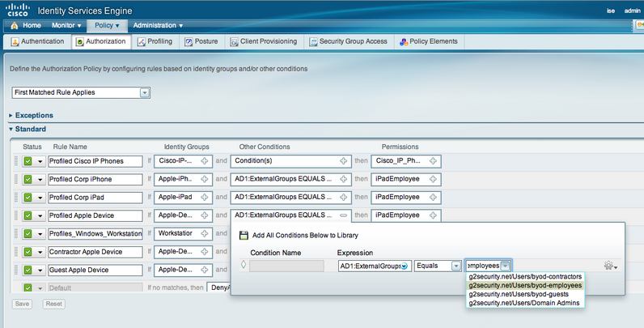Click plus icon in Contractor Apple Device identity group
This screenshot has width=644, height=328.
coord(204,252)
